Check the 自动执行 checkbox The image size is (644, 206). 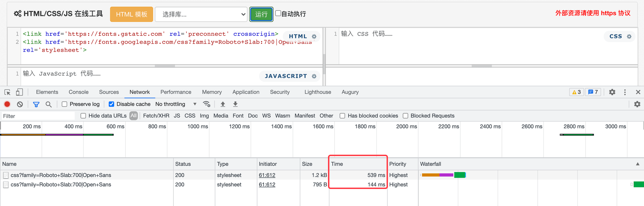coord(278,13)
